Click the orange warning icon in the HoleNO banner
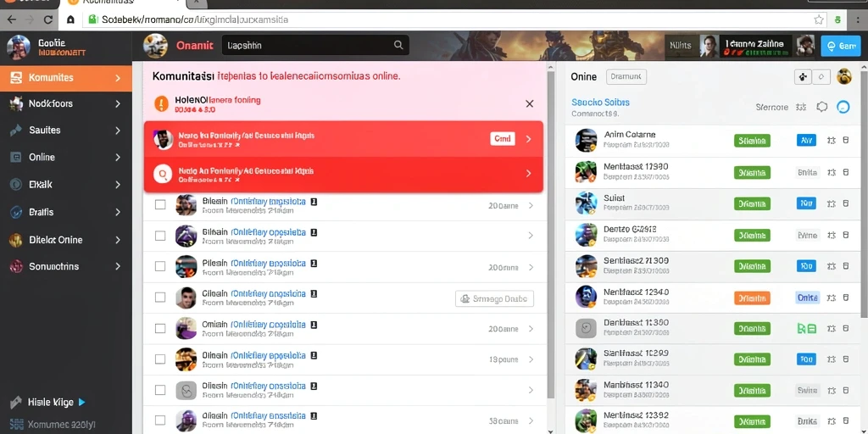This screenshot has width=868, height=434. (x=161, y=103)
